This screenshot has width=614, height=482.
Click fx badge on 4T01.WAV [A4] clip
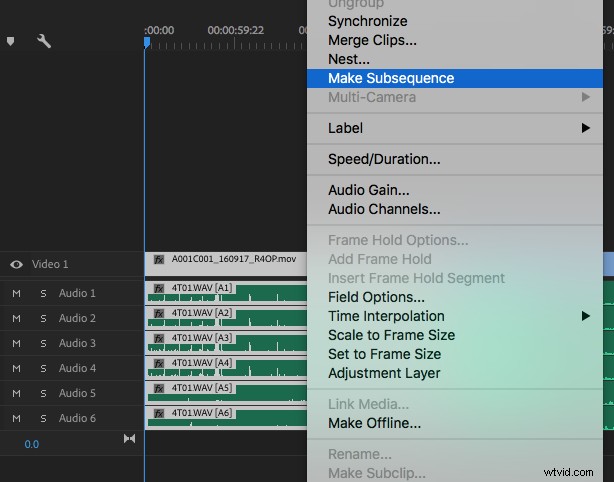159,364
